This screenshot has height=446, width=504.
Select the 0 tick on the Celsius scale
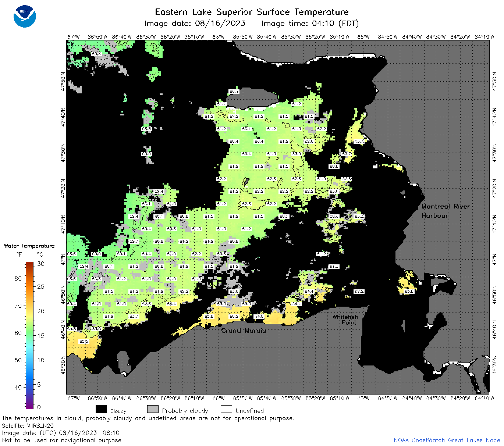(39, 407)
